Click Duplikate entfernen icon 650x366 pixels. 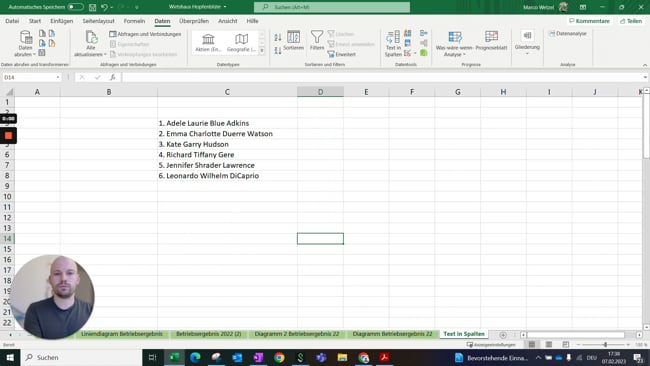click(408, 43)
